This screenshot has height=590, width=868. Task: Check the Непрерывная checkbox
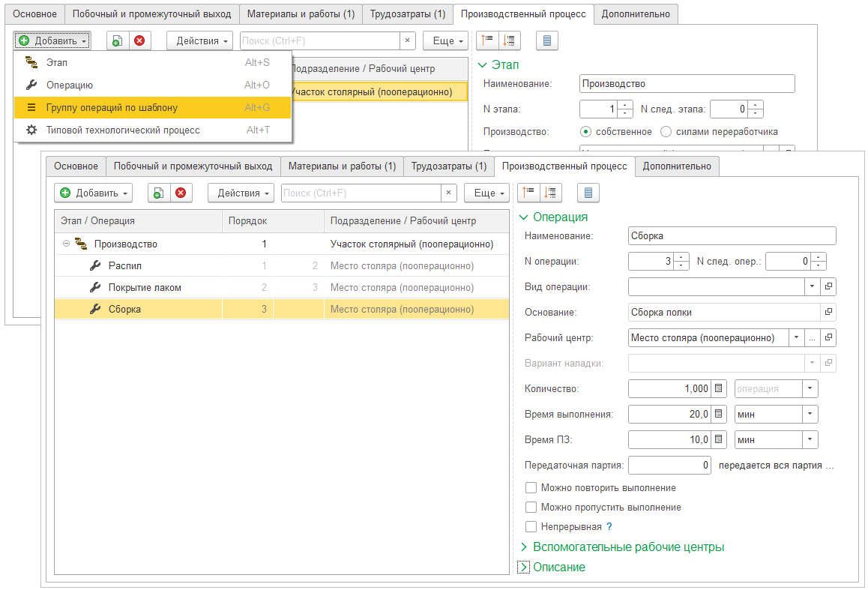tap(531, 527)
